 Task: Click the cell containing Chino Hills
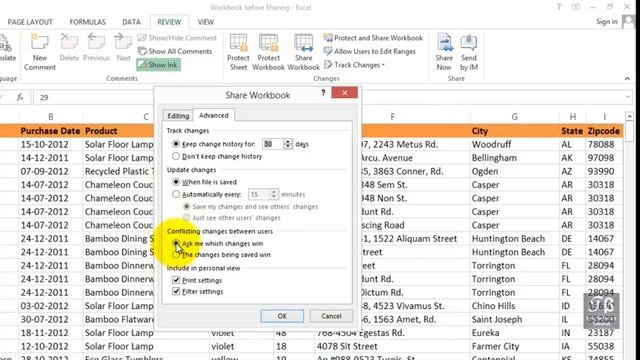pos(514,306)
